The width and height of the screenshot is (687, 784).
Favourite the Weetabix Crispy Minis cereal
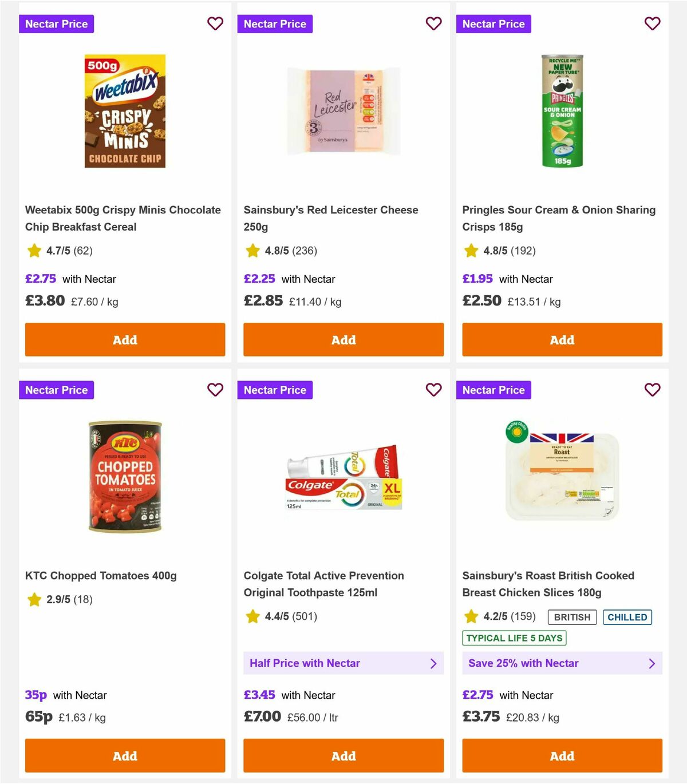pos(215,23)
